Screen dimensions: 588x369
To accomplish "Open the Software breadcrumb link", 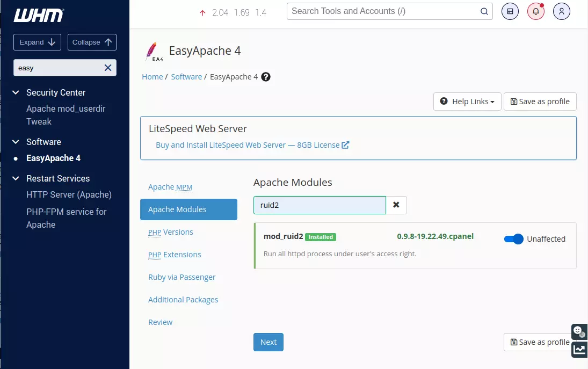I will 186,76.
